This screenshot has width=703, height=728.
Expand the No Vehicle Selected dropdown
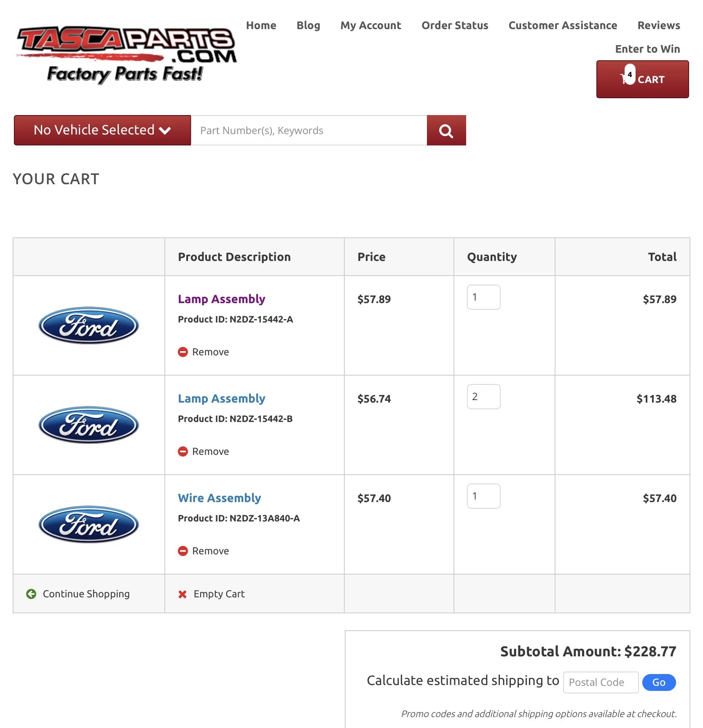point(102,130)
